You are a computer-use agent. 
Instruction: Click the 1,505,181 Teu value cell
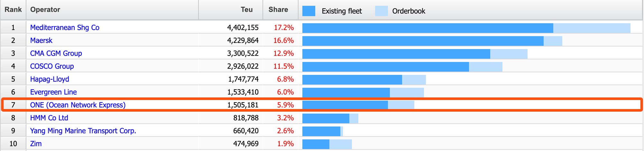click(x=243, y=105)
